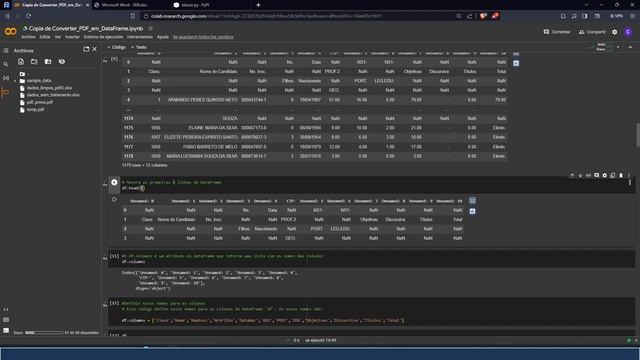Click the Comentar button
The width and height of the screenshot is (640, 360).
[x=557, y=32]
